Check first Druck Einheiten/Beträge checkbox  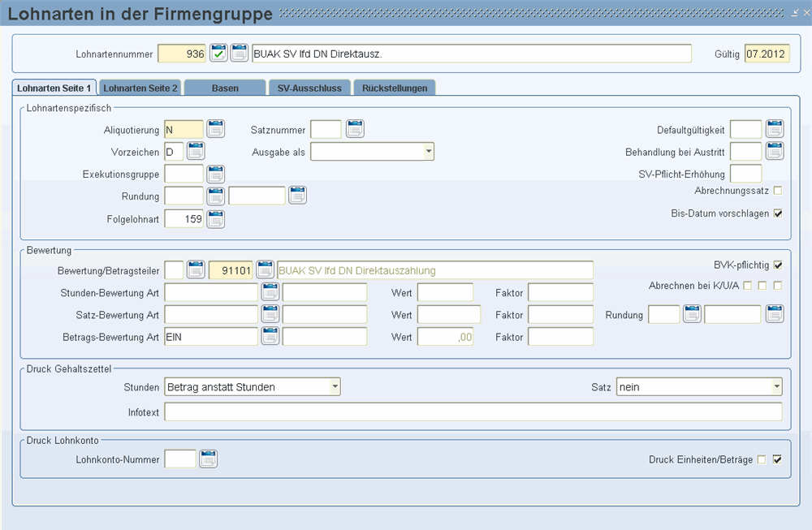click(x=762, y=459)
